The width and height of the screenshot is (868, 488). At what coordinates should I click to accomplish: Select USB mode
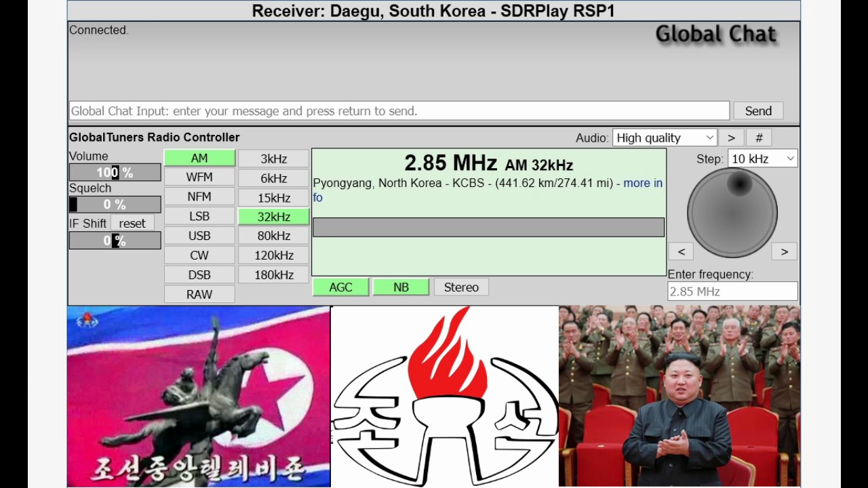(199, 236)
